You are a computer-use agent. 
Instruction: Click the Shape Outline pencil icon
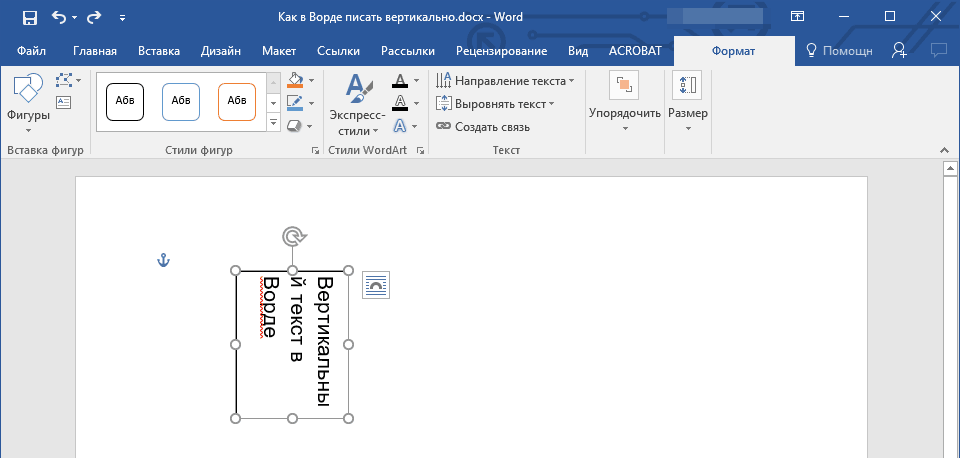(x=295, y=103)
